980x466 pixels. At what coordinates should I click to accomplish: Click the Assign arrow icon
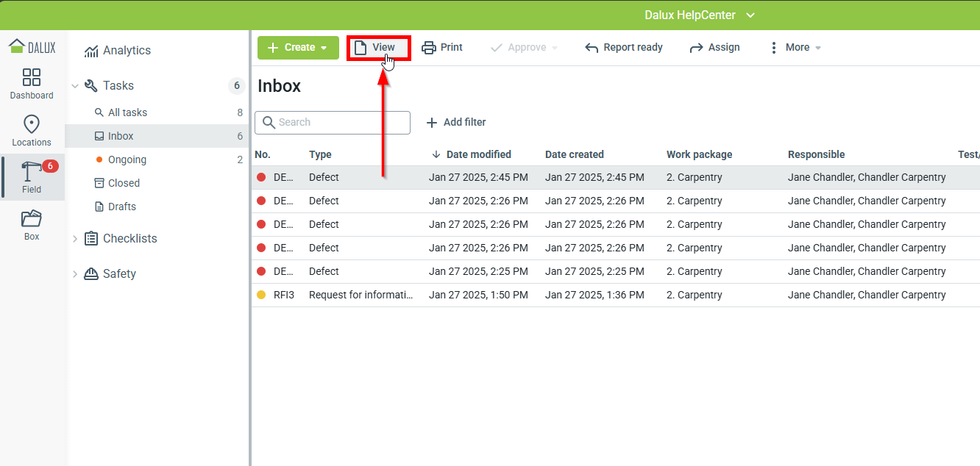696,48
